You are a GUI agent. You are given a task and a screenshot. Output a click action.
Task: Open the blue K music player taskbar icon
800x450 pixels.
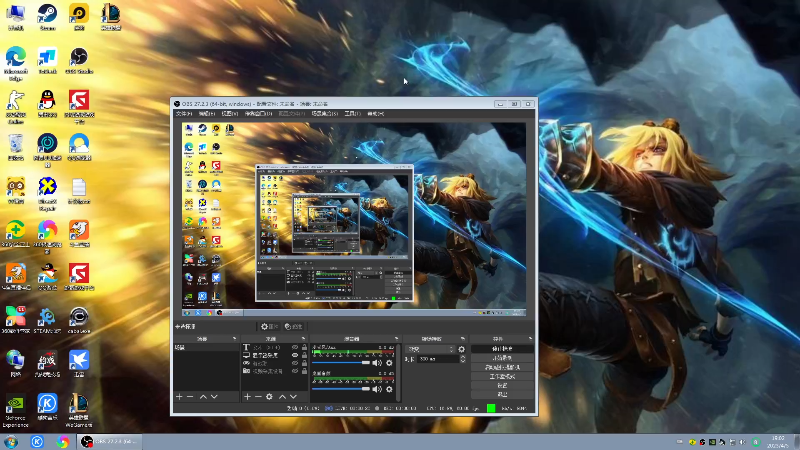37,442
